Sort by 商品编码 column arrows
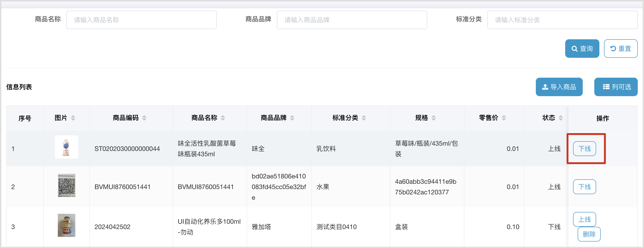Viewport: 644px width, 248px height. (144, 118)
